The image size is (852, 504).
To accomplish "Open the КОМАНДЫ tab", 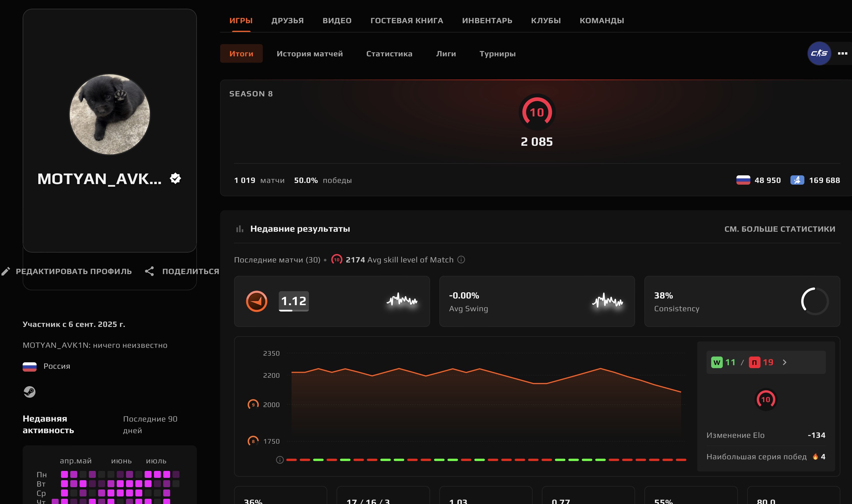I will 602,20.
